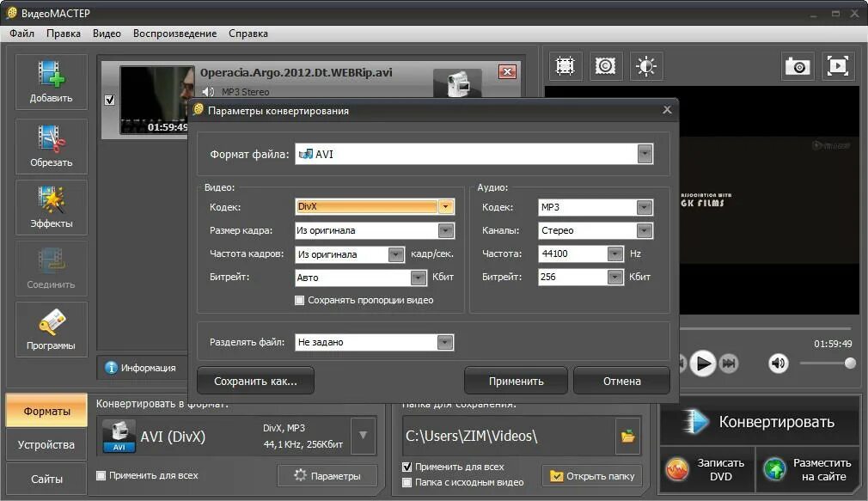The height and width of the screenshot is (501, 868).
Task: Click the audio speaker icon near MP3 Stereo
Action: (208, 92)
